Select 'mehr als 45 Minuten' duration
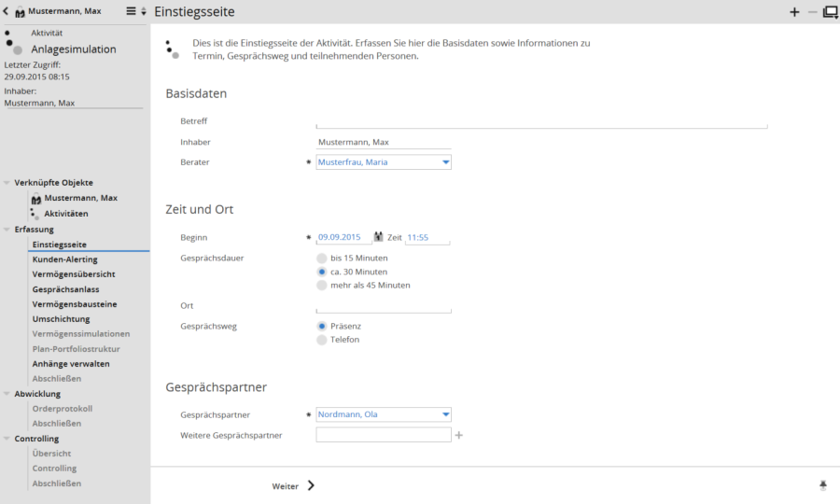Image resolution: width=840 pixels, height=504 pixels. coord(322,286)
